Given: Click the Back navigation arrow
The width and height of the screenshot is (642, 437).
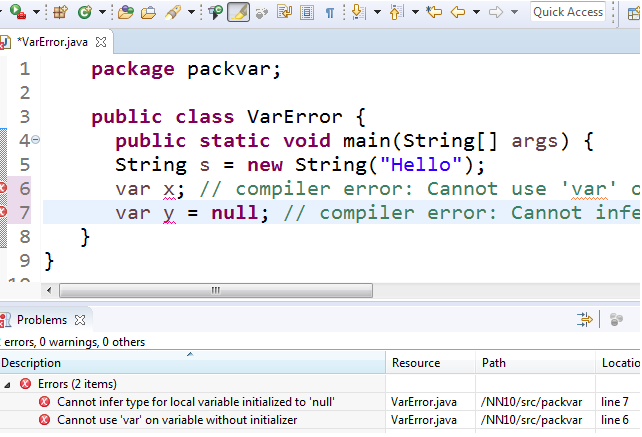Looking at the screenshot, I should (458, 13).
